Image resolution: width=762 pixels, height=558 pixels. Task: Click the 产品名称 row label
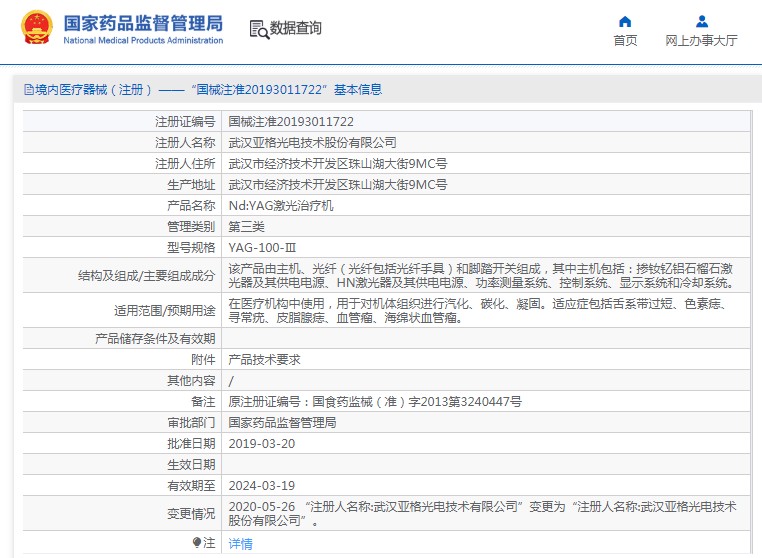pyautogui.click(x=191, y=206)
